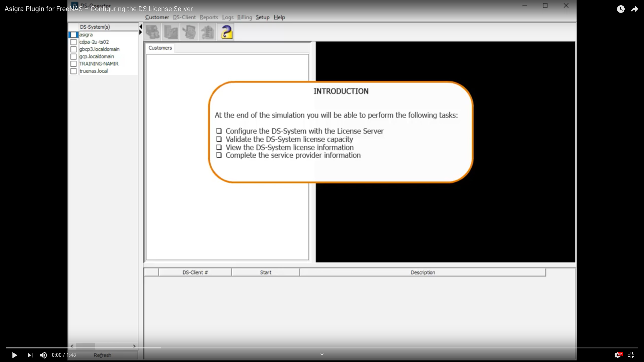This screenshot has height=362, width=644.
Task: Skip to the next video
Action: click(30, 355)
